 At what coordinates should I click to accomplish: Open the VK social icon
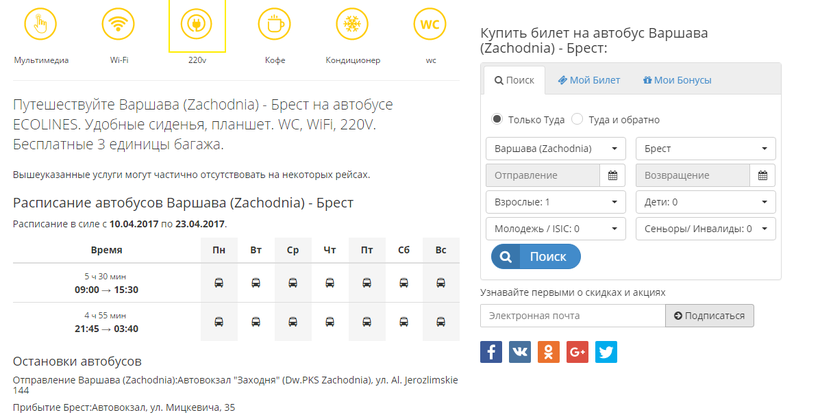pyautogui.click(x=520, y=352)
